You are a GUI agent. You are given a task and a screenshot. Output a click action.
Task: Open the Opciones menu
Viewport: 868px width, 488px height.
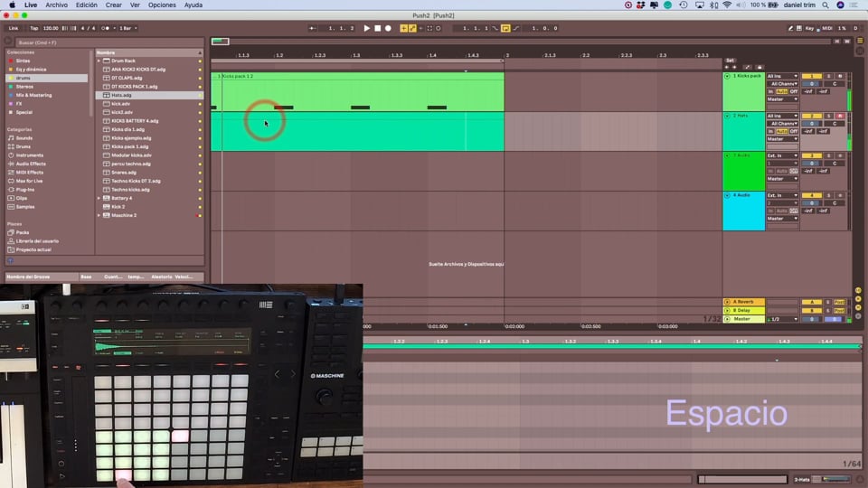[162, 5]
